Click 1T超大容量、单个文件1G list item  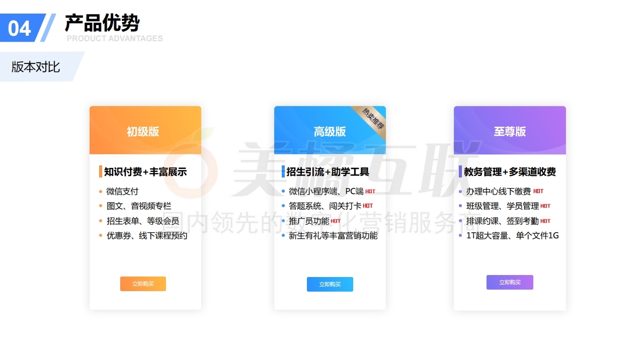[513, 235]
